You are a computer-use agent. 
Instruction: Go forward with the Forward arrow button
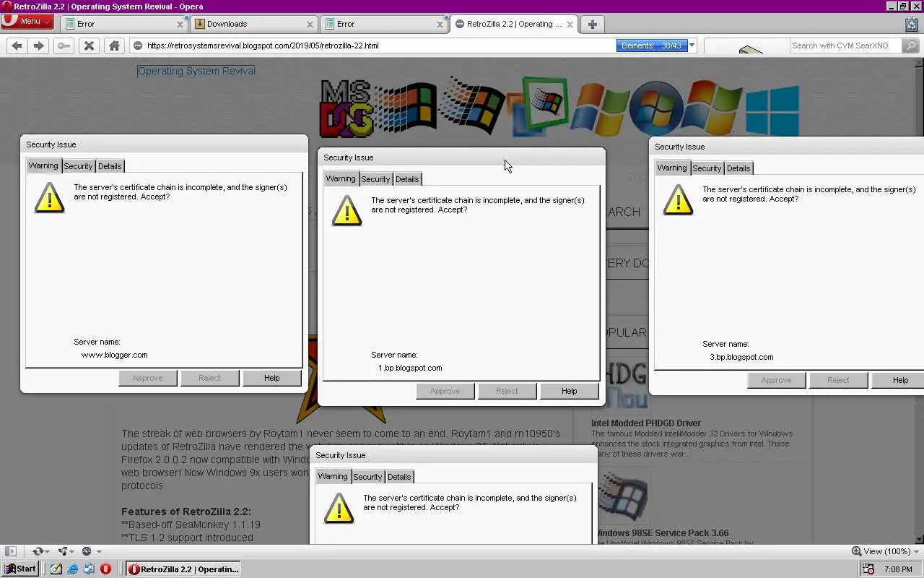pyautogui.click(x=39, y=46)
